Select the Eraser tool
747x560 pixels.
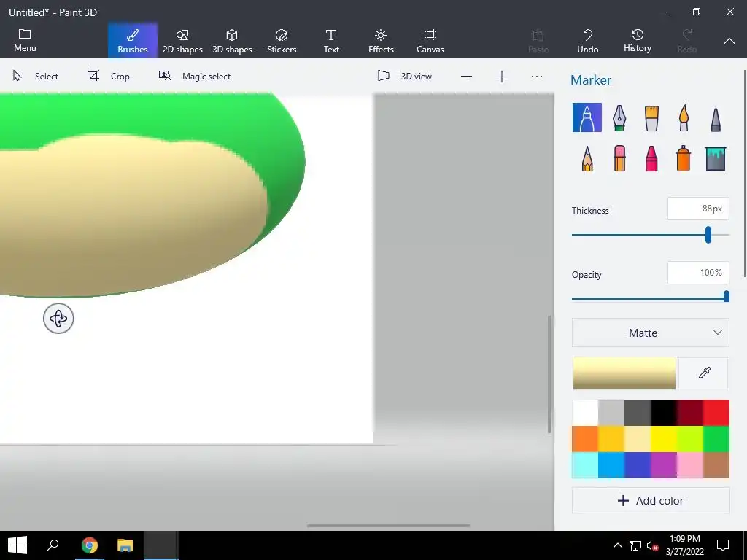click(x=619, y=158)
